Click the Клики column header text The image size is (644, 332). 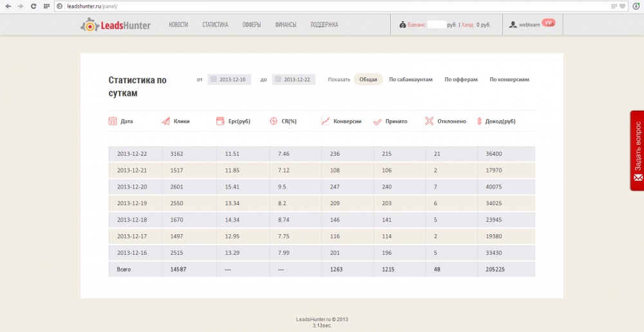[182, 122]
